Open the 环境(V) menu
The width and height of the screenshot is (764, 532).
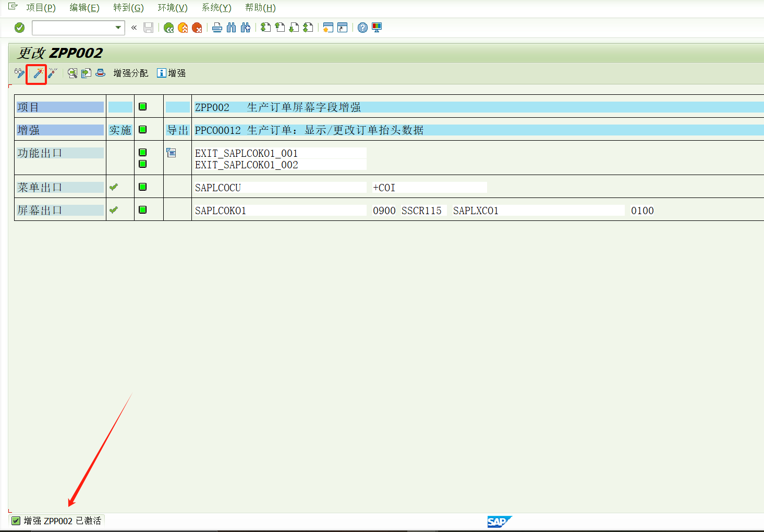(173, 8)
